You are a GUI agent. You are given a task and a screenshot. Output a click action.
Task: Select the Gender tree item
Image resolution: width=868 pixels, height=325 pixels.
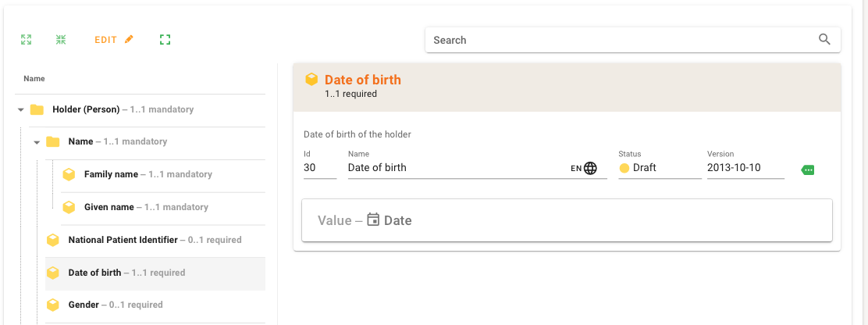84,305
